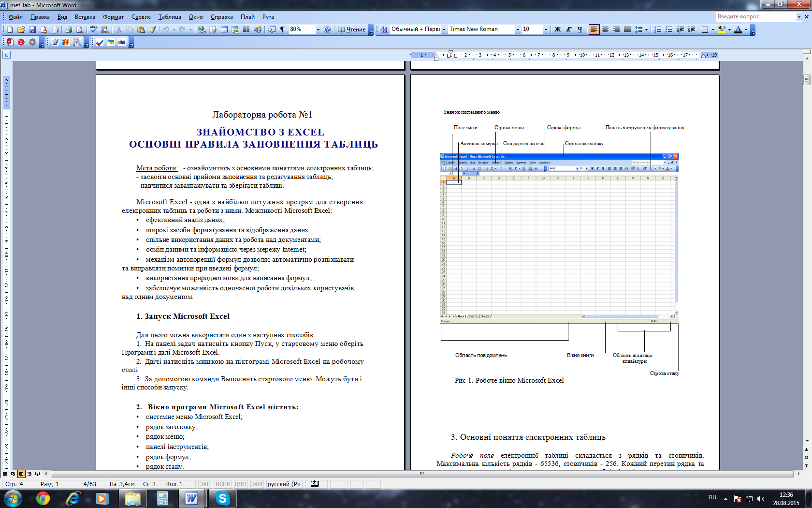Insert a table from toolbar
Image resolution: width=812 pixels, height=508 pixels.
coord(224,30)
